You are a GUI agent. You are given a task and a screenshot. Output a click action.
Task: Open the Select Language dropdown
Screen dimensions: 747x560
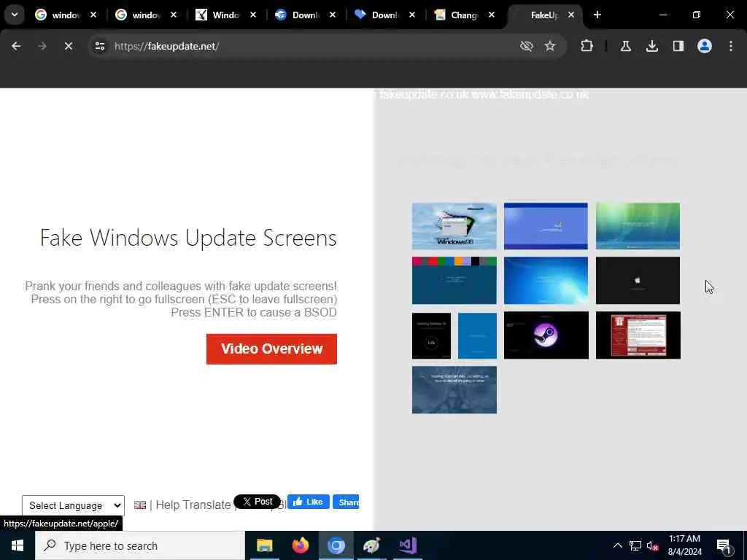coord(74,505)
